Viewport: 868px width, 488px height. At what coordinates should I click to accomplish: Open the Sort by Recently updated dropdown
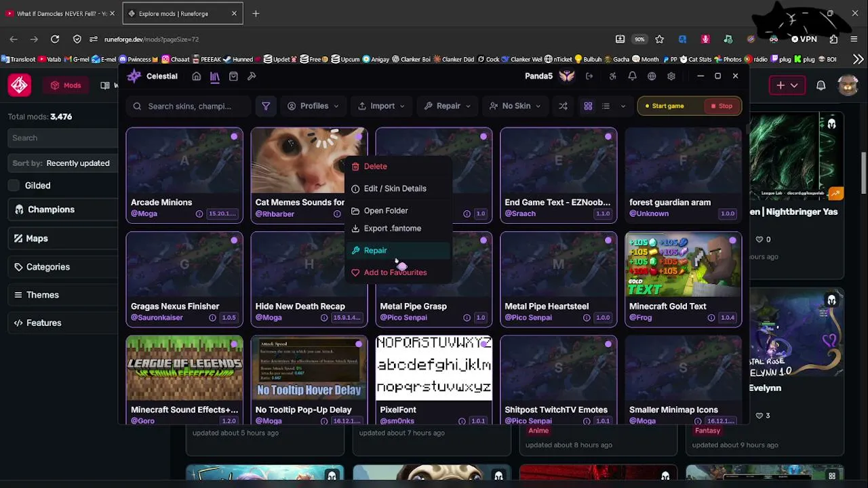click(x=61, y=163)
